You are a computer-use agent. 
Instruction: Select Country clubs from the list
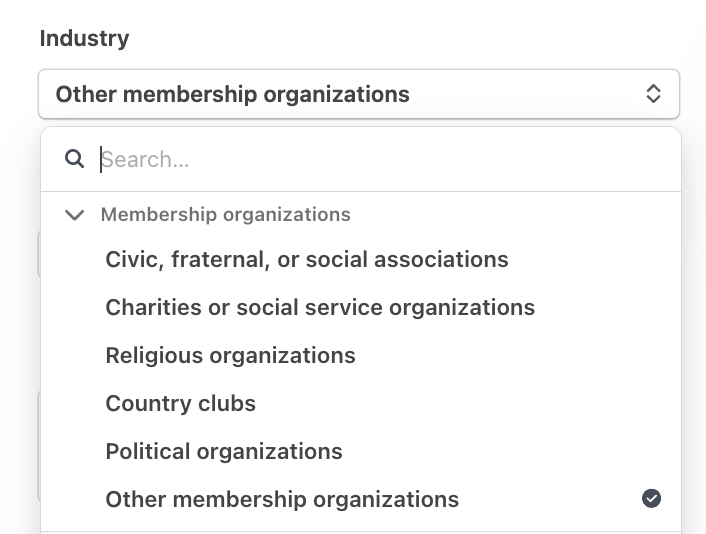pos(180,403)
